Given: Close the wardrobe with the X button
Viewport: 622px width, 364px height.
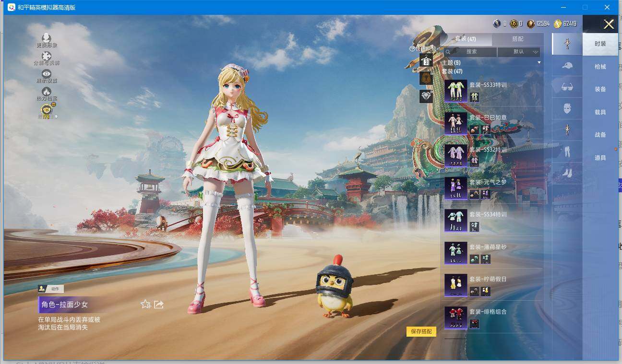Looking at the screenshot, I should click(609, 24).
